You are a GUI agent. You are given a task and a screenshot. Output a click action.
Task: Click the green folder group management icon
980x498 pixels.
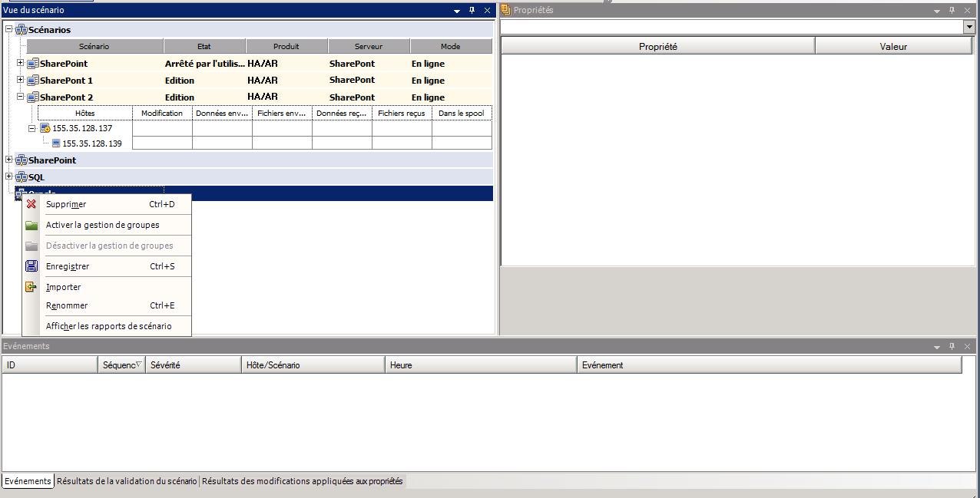31,225
